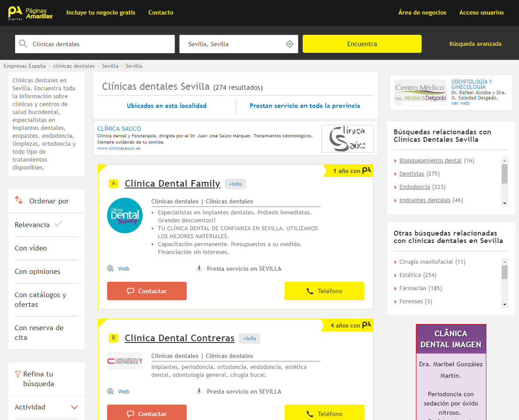Click the Clínica Dental Family round logo
The width and height of the screenshot is (519, 420).
coord(125,215)
